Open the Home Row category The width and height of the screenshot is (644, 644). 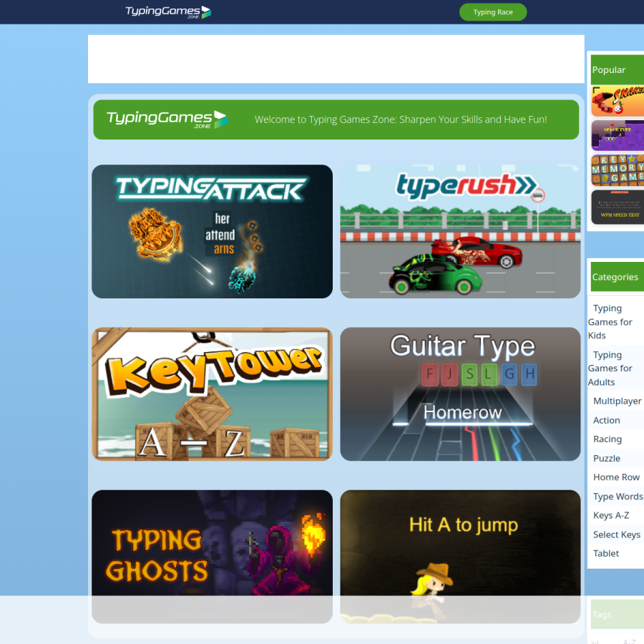(x=616, y=477)
